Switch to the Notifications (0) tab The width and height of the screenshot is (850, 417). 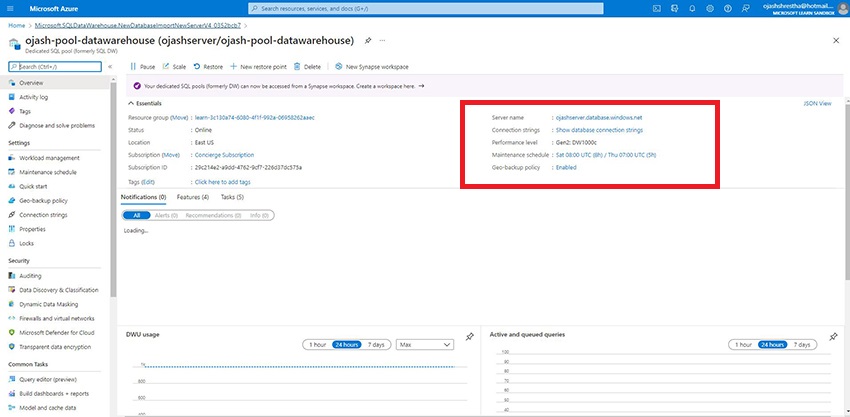coord(143,197)
